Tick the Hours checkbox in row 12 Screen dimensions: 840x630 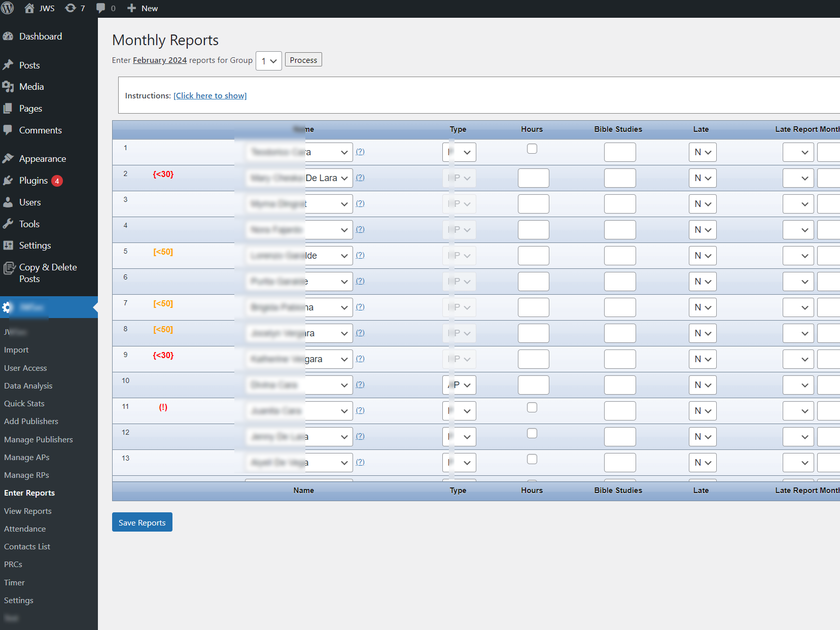pos(532,433)
